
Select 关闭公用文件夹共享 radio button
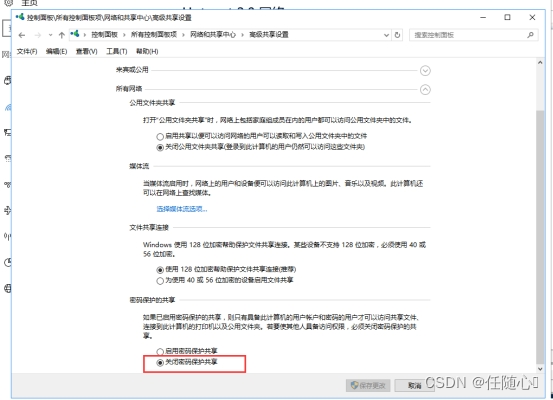[x=160, y=147]
